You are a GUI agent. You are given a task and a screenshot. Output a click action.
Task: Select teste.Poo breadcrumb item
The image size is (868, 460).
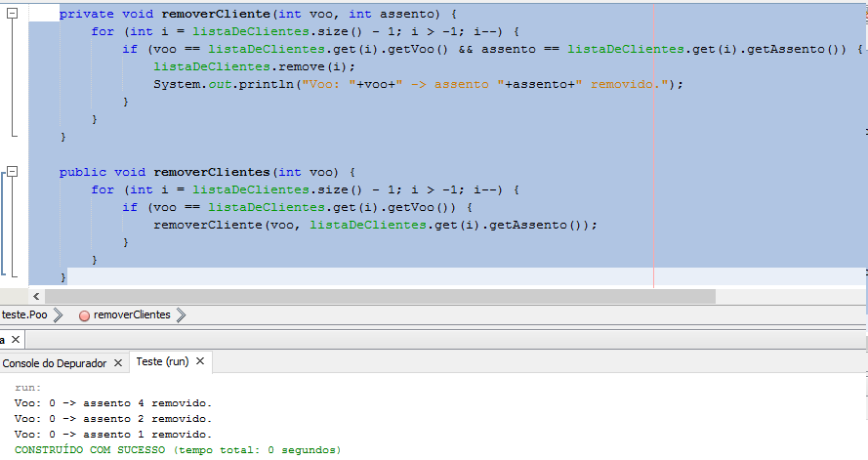coord(24,315)
